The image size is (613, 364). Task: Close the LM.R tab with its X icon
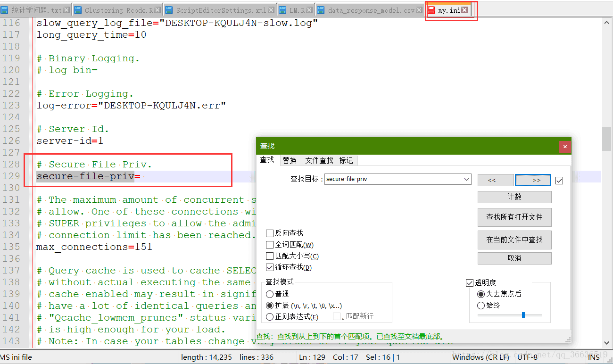[308, 10]
